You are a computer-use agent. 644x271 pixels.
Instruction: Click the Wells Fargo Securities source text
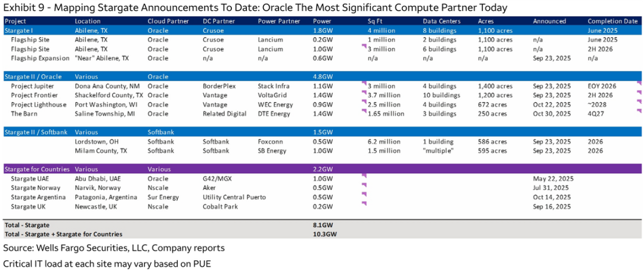coord(114,248)
